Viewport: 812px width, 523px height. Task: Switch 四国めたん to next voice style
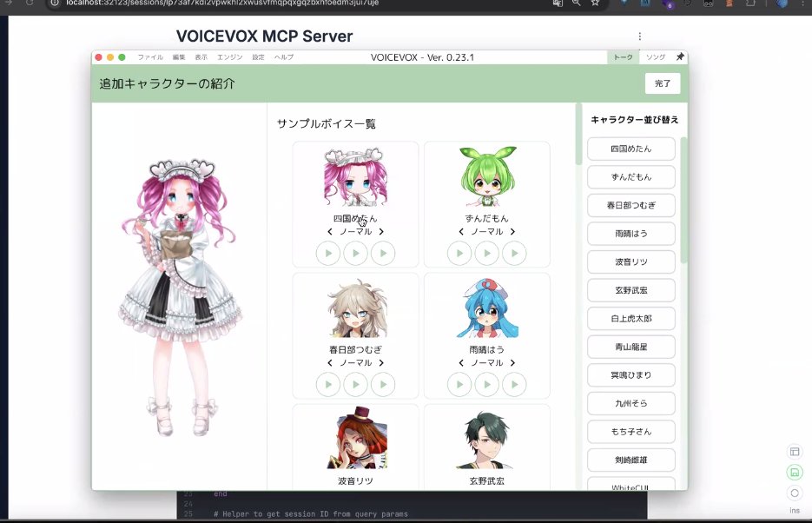381,232
